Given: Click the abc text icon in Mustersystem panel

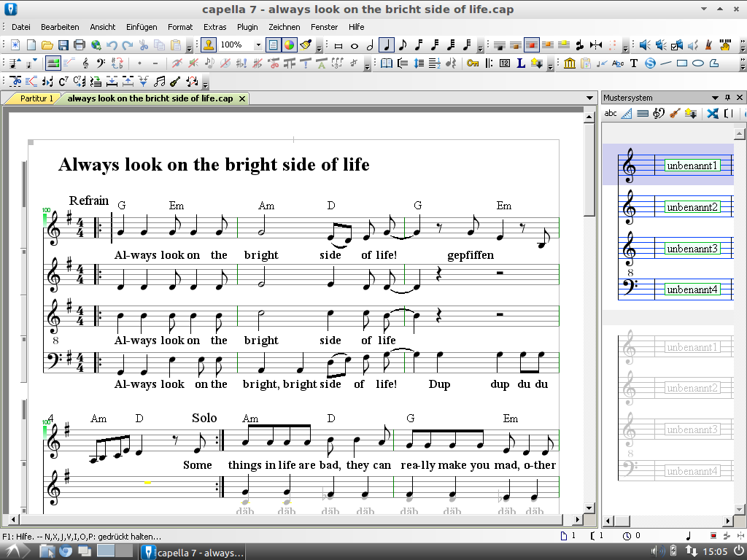Looking at the screenshot, I should coord(611,114).
